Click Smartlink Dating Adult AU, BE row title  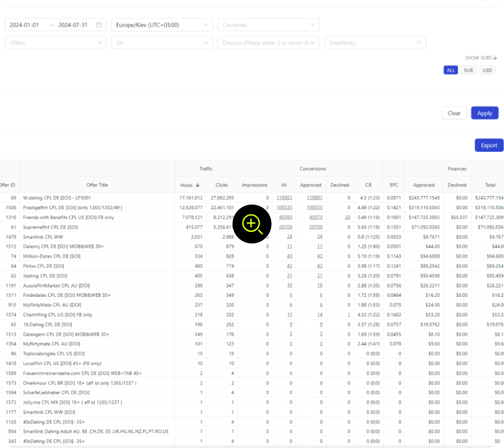96,431
